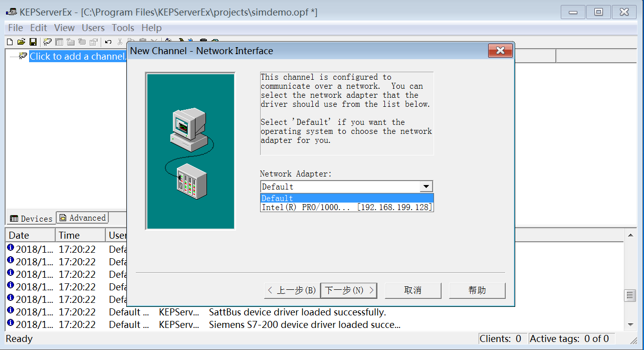Click the 下一步(N) next button

click(x=349, y=290)
